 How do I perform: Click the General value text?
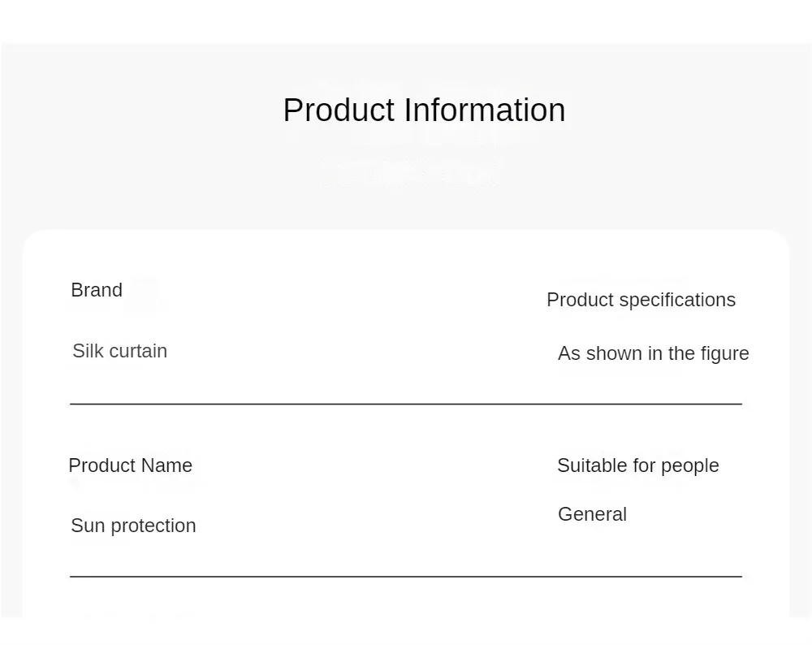(593, 514)
